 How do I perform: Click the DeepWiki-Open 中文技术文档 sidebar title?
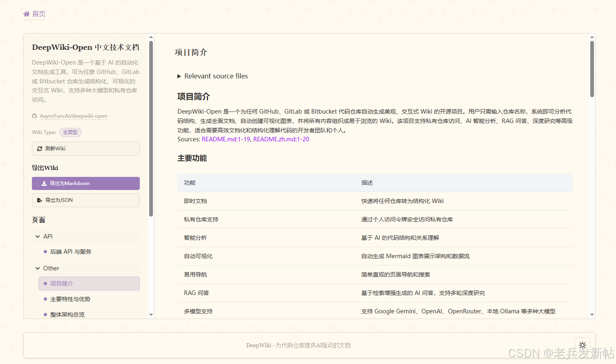tap(85, 47)
